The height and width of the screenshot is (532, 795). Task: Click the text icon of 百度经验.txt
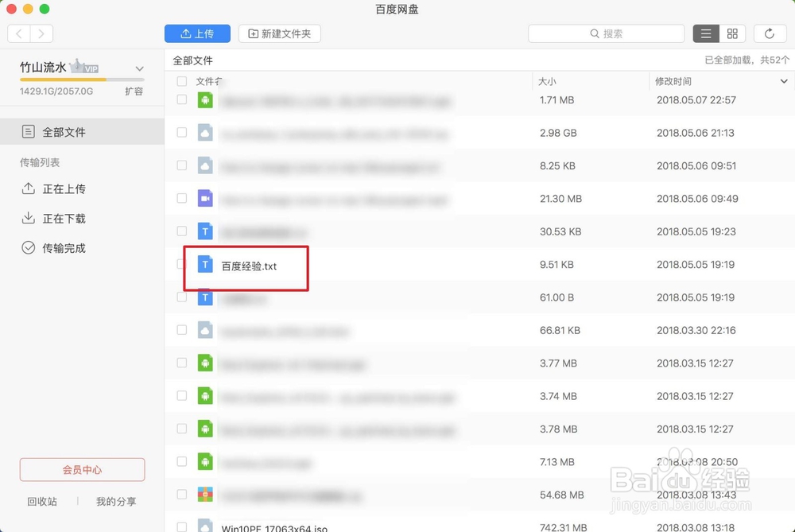pyautogui.click(x=205, y=264)
